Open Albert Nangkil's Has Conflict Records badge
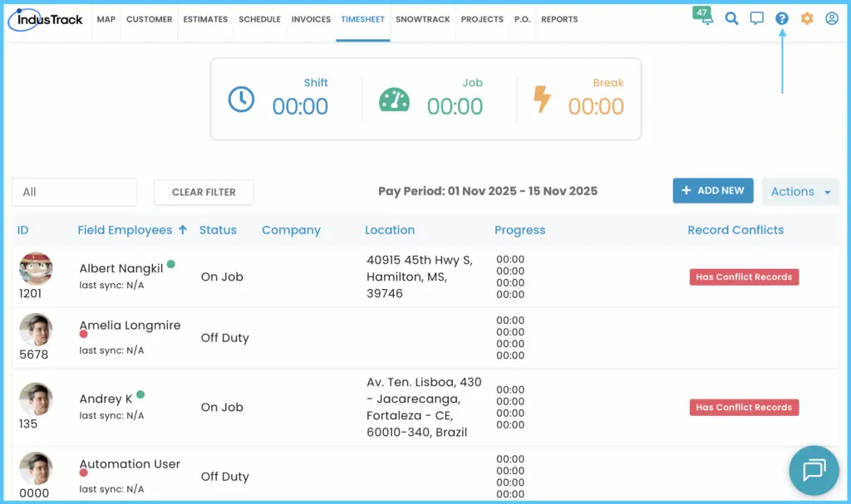The width and height of the screenshot is (851, 504). (744, 276)
